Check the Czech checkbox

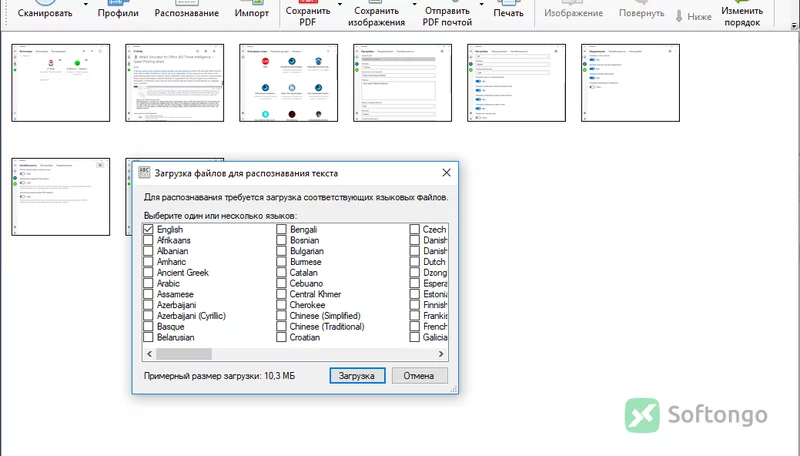click(x=414, y=230)
